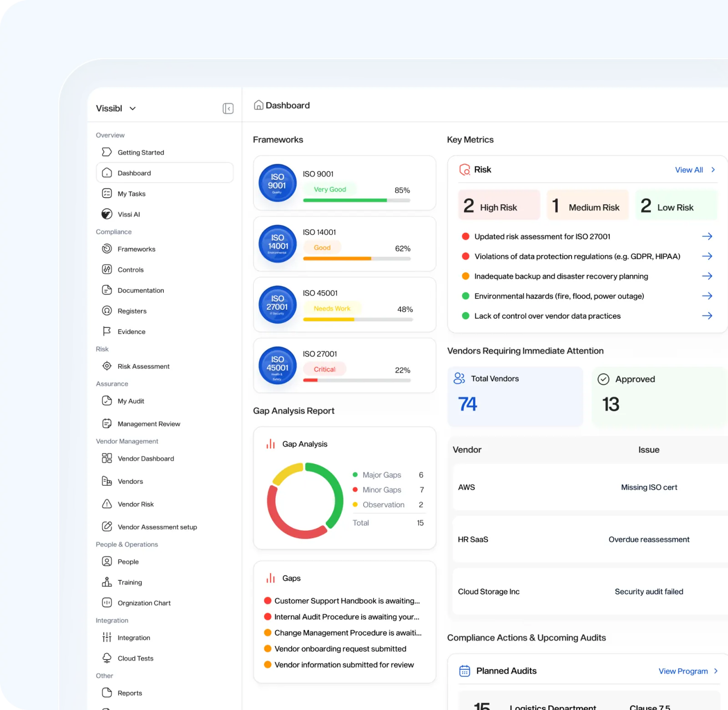This screenshot has height=710, width=728.
Task: Open arrow for Inadequate backup risk
Action: click(707, 276)
